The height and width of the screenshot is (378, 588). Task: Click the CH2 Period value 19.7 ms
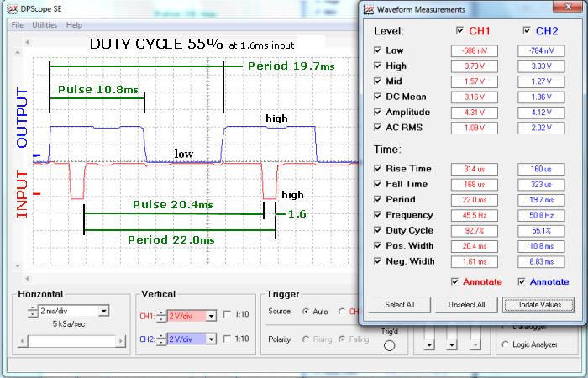(541, 200)
